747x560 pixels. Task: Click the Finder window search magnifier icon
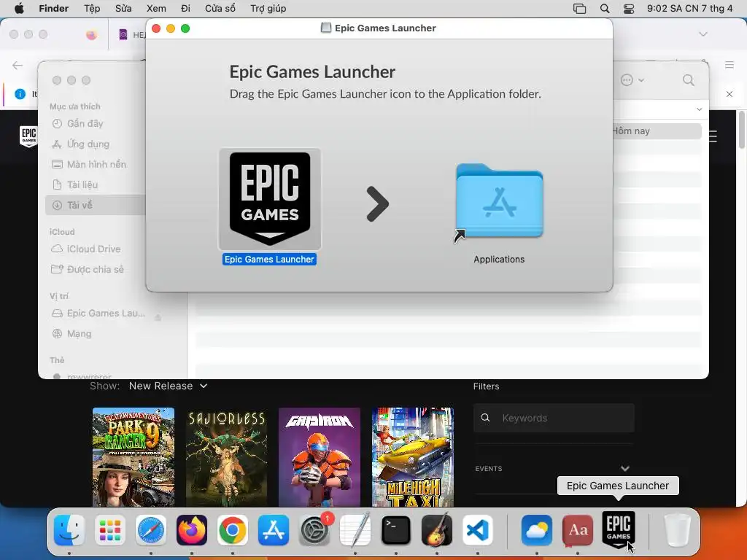pyautogui.click(x=689, y=80)
